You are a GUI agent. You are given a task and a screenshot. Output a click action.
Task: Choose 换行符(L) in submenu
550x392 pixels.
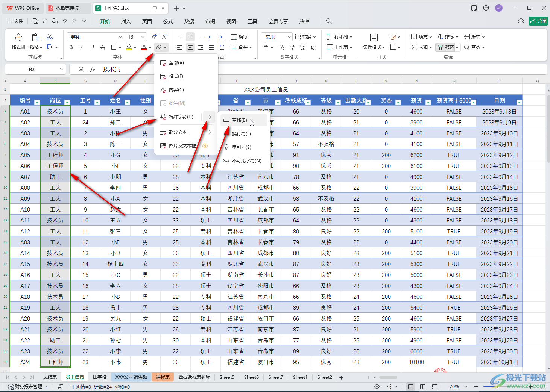coord(243,134)
